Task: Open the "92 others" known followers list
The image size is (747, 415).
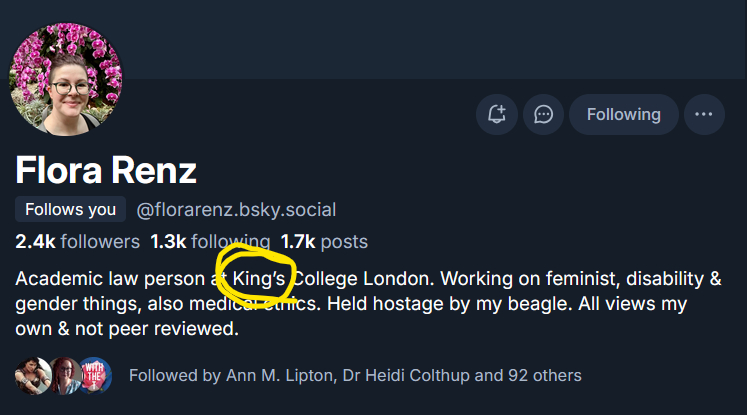Action: pyautogui.click(x=544, y=376)
